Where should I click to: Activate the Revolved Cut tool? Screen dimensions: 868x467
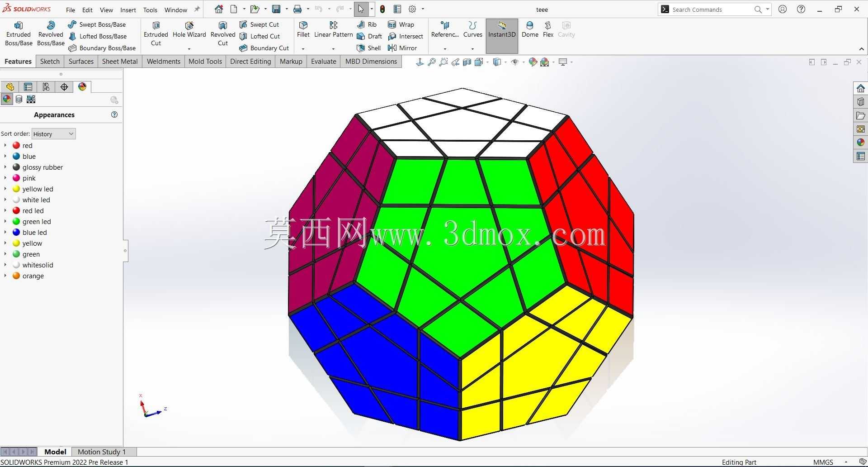point(223,33)
